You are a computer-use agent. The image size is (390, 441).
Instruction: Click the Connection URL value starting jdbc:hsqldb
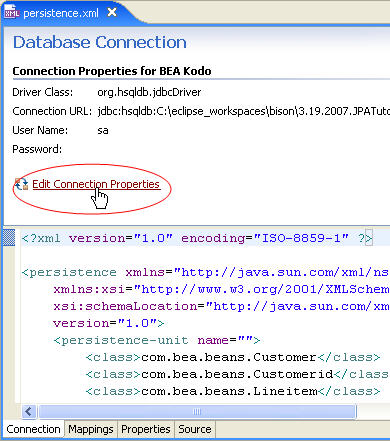243,111
